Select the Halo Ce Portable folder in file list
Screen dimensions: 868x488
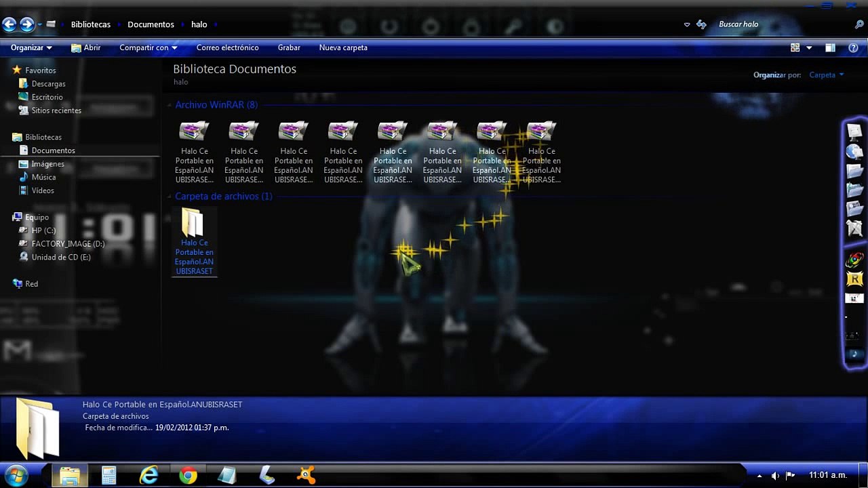pos(194,241)
